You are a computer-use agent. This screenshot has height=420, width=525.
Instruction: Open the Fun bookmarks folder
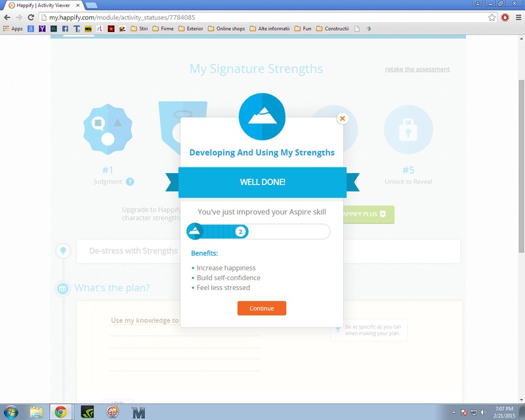pos(303,29)
